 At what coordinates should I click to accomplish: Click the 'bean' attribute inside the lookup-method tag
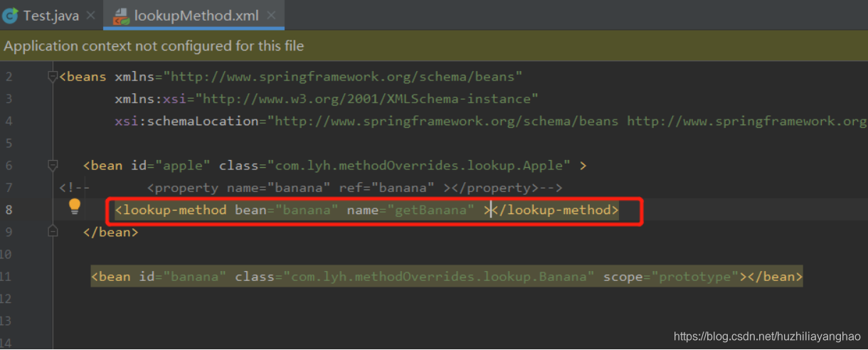(x=250, y=210)
